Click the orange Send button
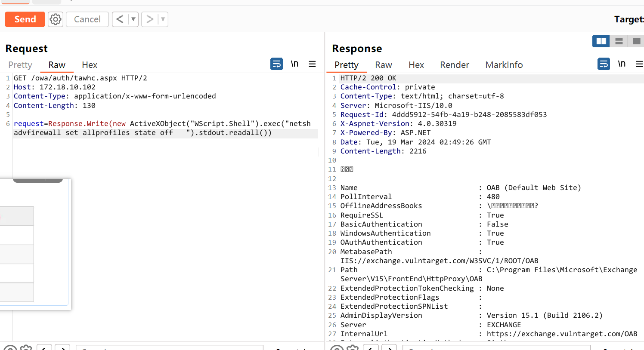 25,19
